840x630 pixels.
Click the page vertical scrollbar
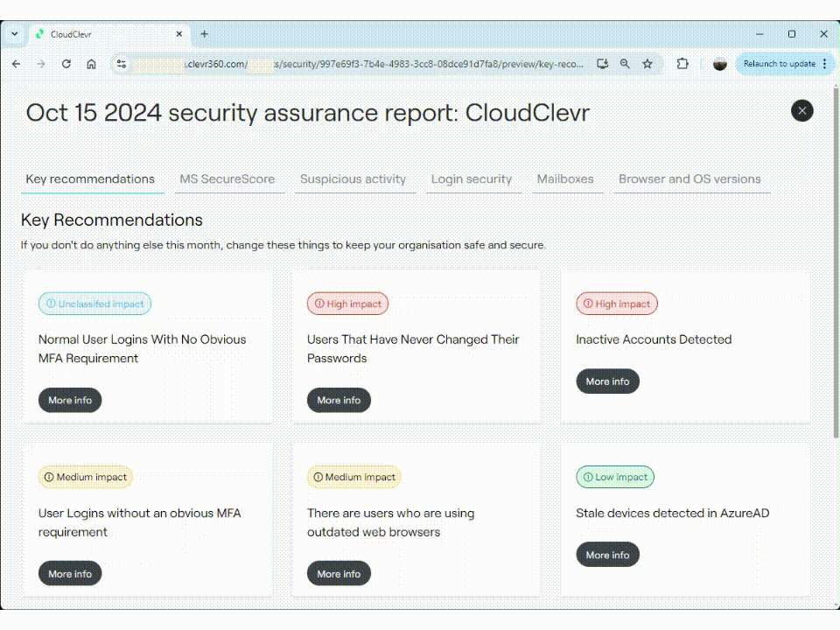835,262
